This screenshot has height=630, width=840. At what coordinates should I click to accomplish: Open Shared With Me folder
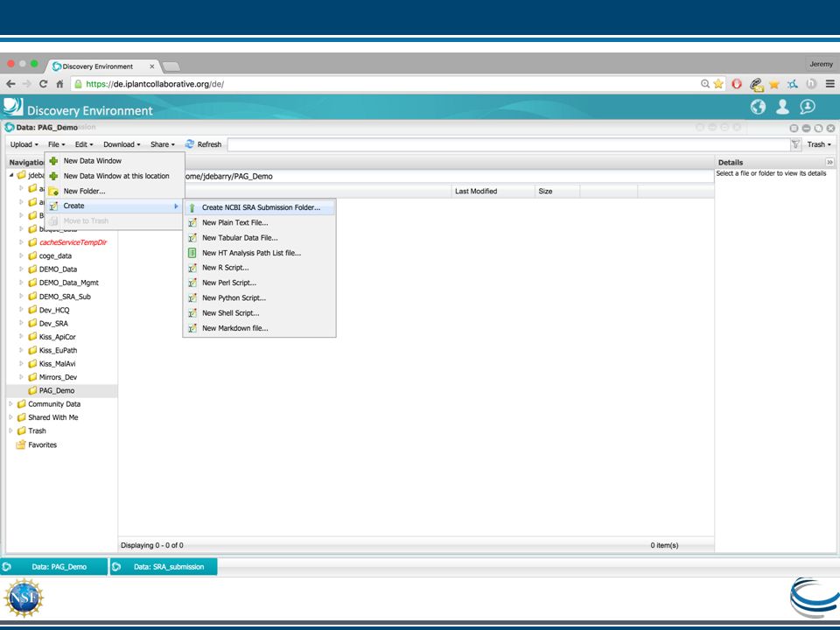(x=53, y=417)
